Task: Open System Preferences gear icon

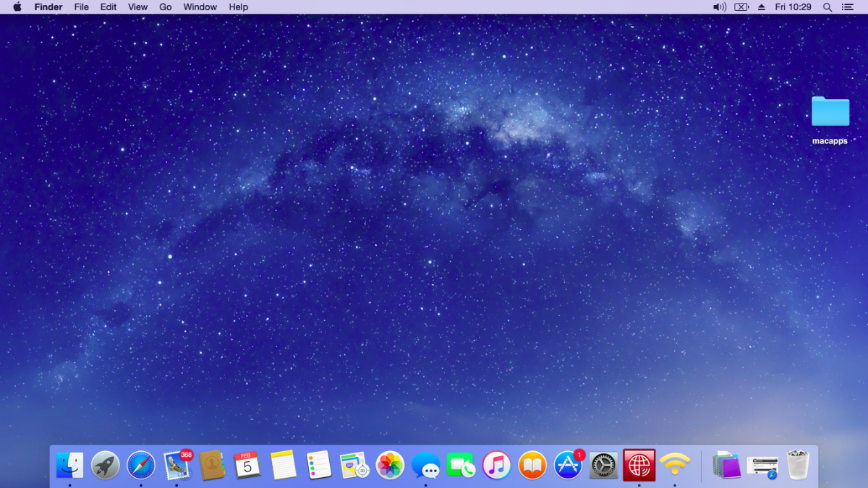Action: [x=603, y=465]
